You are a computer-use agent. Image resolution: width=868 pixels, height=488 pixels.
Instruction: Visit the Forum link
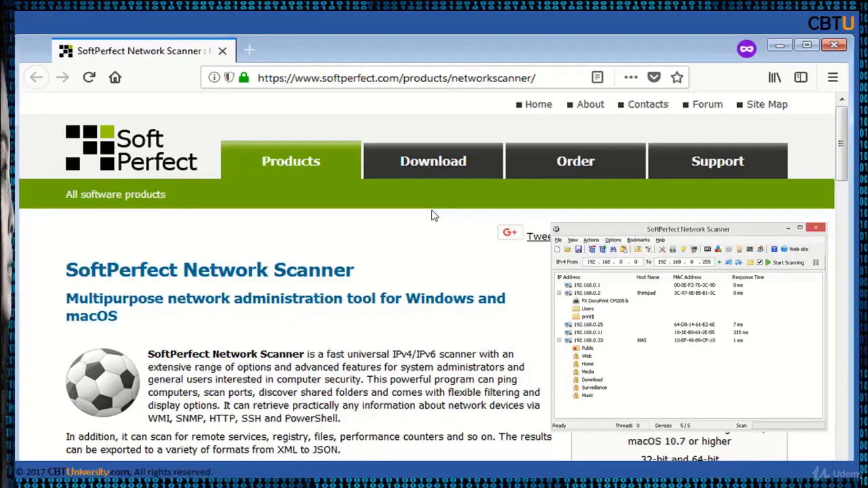pyautogui.click(x=707, y=104)
